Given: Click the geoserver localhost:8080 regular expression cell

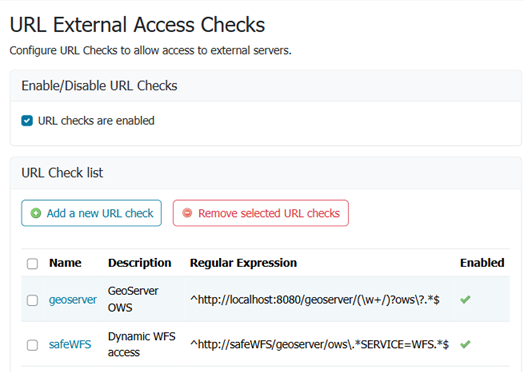Looking at the screenshot, I should point(315,299).
